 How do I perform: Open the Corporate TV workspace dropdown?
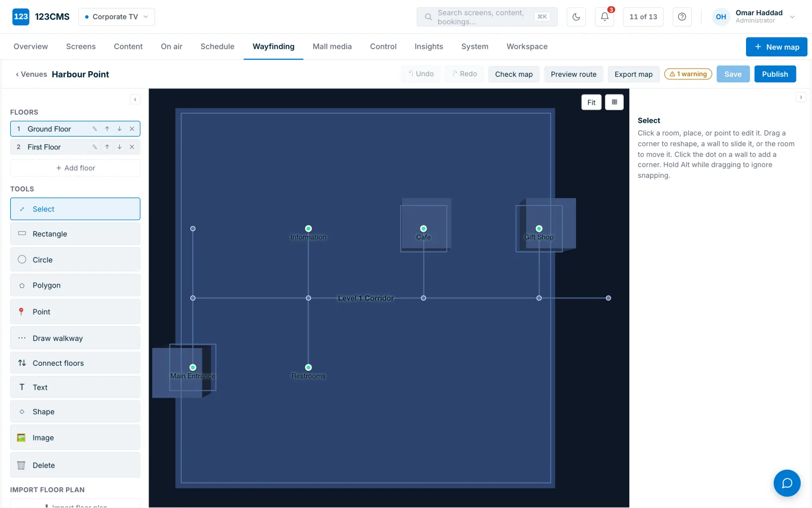[x=117, y=17]
